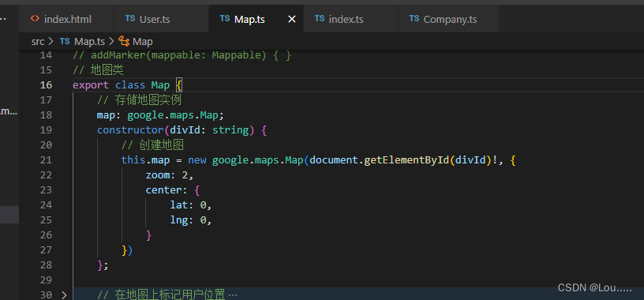Click the TS icon on Company.ts tab
Screen dimensions: 644x300
[x=414, y=18]
